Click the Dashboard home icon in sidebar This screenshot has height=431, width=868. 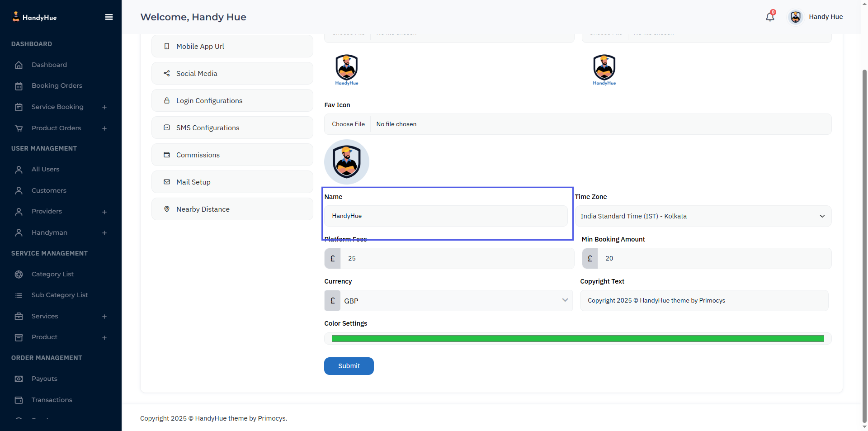[x=19, y=65]
